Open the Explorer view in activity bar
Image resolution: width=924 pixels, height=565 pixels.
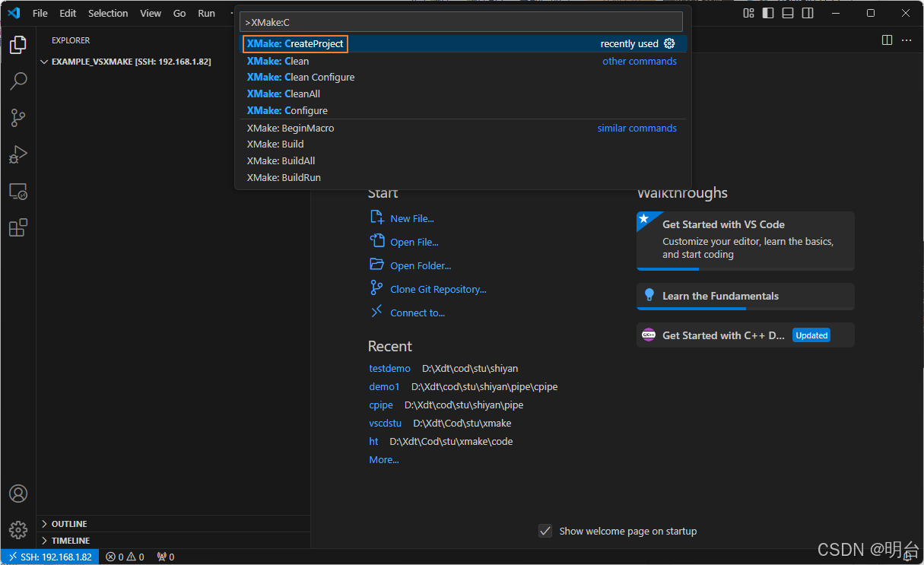18,45
